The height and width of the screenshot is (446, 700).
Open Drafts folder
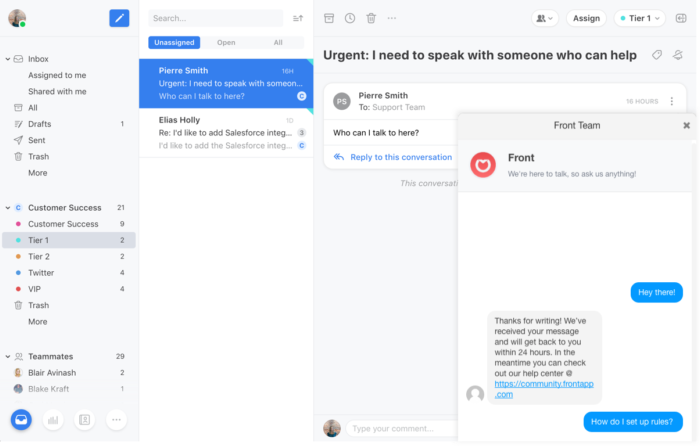(39, 124)
